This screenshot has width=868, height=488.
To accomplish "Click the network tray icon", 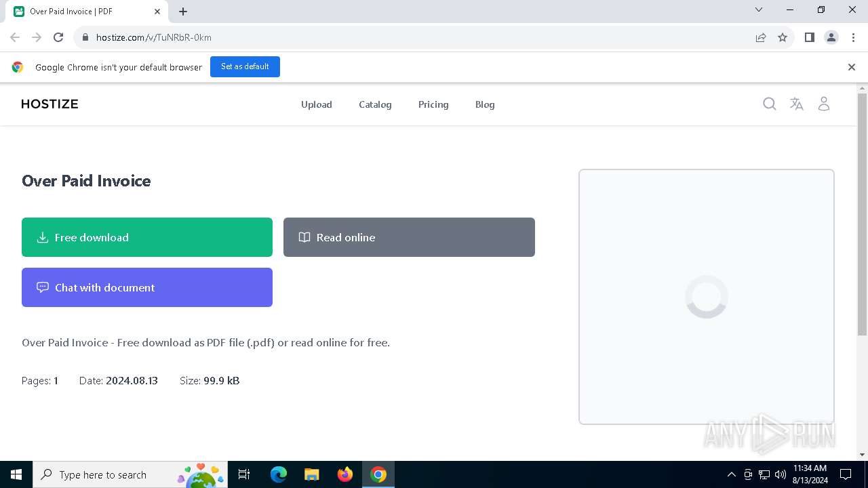I will tap(764, 474).
